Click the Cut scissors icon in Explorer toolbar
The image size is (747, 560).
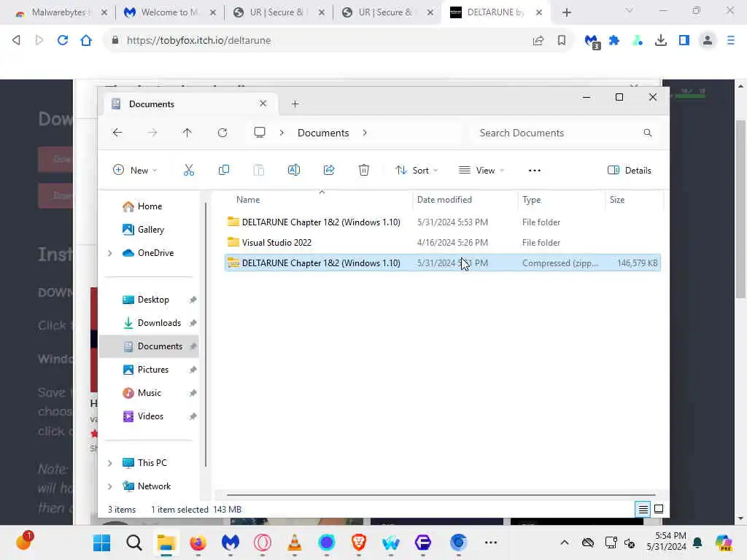click(189, 170)
